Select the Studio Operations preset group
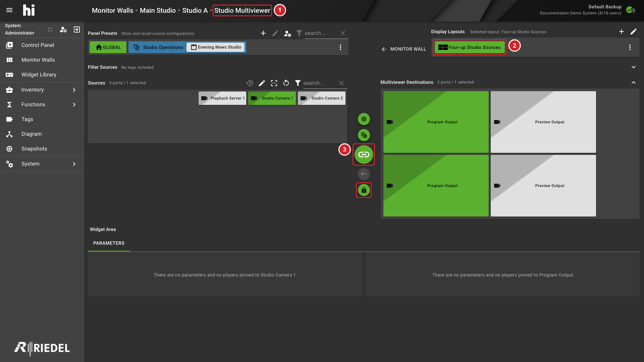This screenshot has height=362, width=644. pyautogui.click(x=158, y=47)
